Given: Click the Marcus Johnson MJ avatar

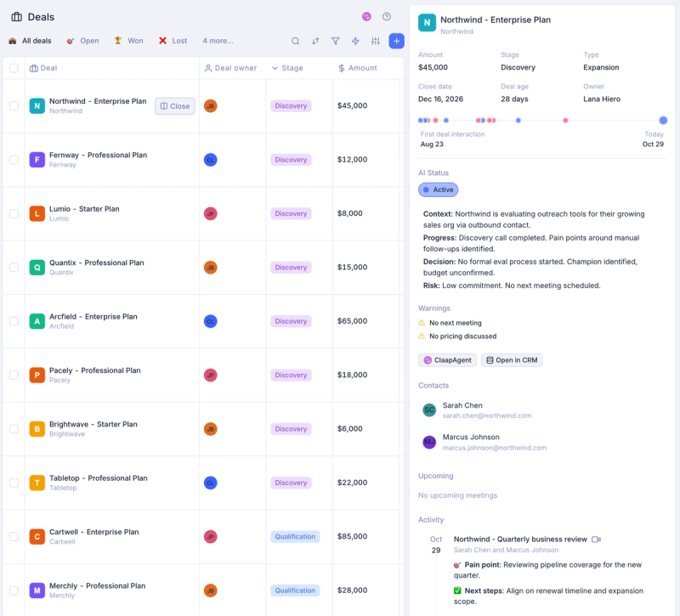Looking at the screenshot, I should (429, 442).
